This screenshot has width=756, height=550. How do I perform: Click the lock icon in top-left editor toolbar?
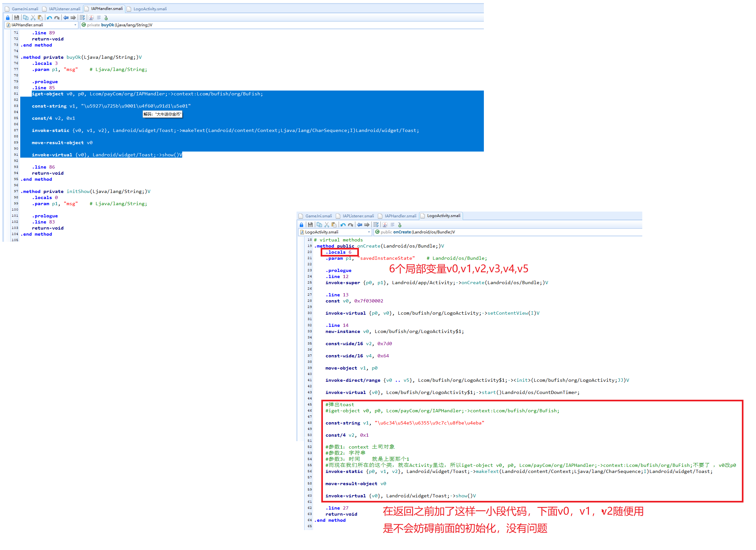[x=8, y=18]
